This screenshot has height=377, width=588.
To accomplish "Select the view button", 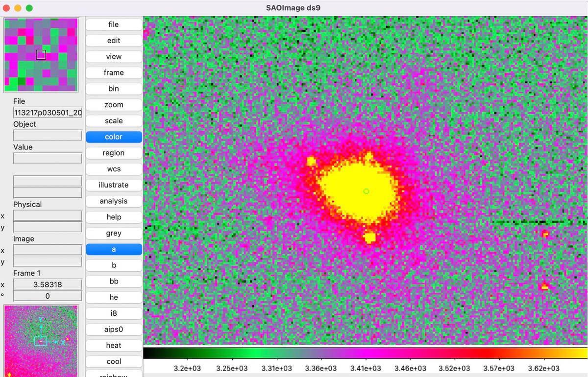I will pos(114,57).
